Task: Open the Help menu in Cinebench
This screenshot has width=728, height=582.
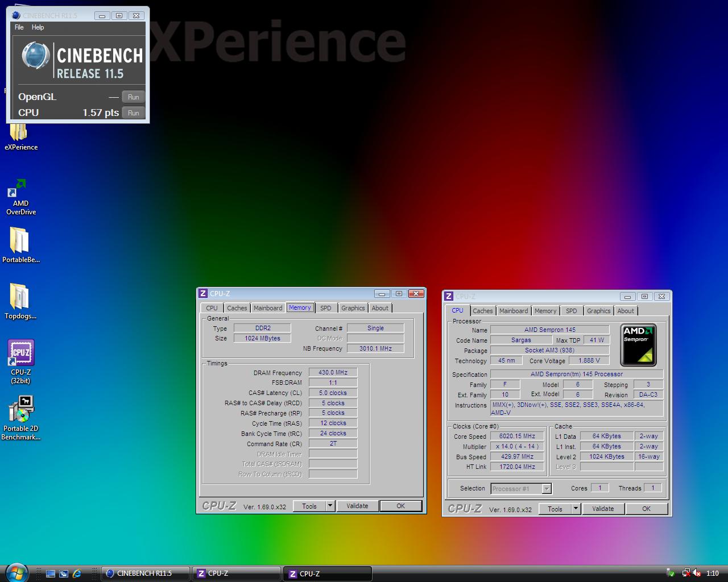Action: point(38,27)
